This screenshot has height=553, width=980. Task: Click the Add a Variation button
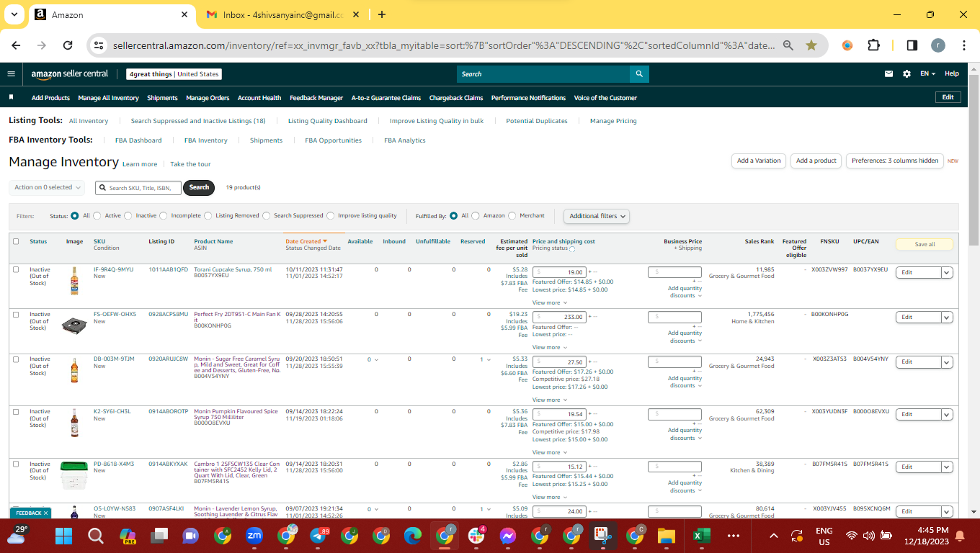[x=759, y=161]
